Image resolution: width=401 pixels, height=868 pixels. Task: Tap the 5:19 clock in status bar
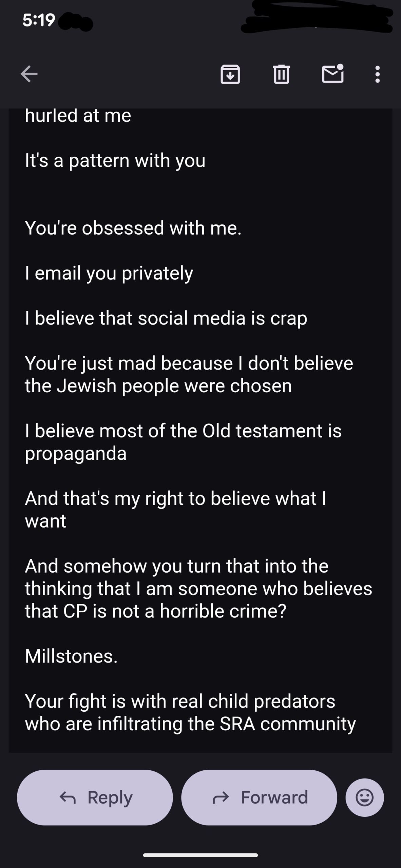(x=39, y=20)
